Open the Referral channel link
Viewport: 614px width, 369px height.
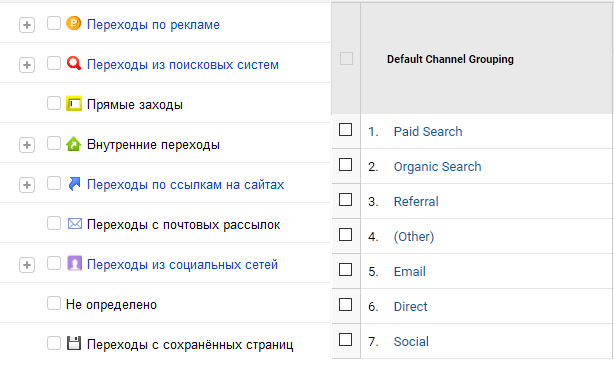point(416,202)
